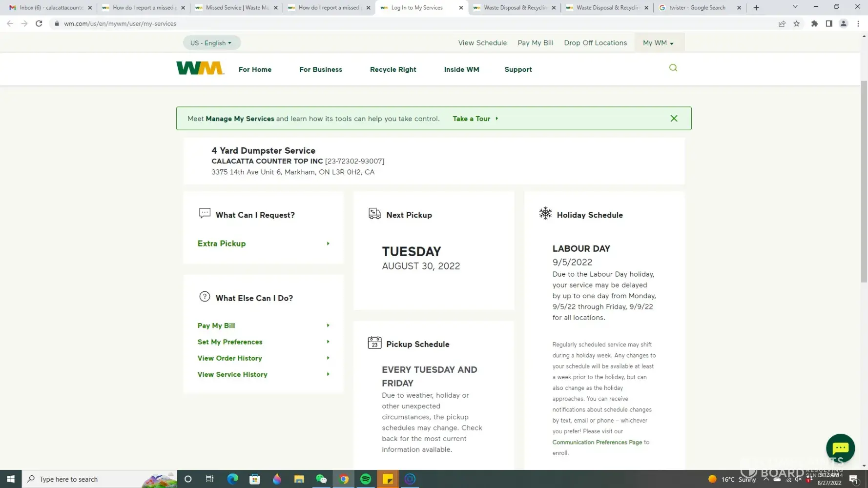Click the View Schedule link
Image resolution: width=868 pixels, height=488 pixels.
tap(482, 43)
